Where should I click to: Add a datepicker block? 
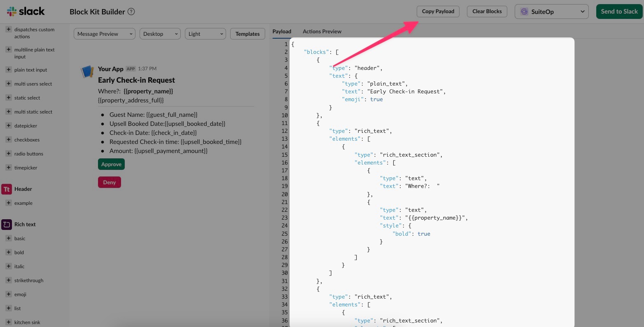click(x=9, y=125)
